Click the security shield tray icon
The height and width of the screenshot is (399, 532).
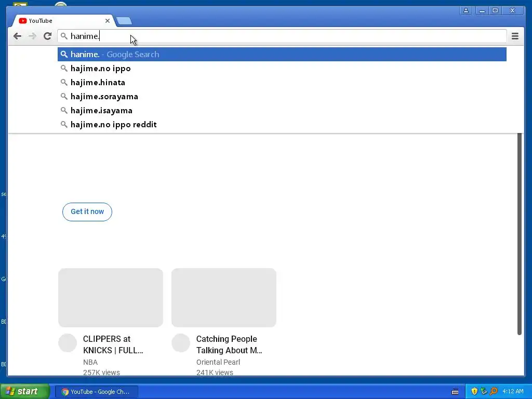(x=474, y=391)
